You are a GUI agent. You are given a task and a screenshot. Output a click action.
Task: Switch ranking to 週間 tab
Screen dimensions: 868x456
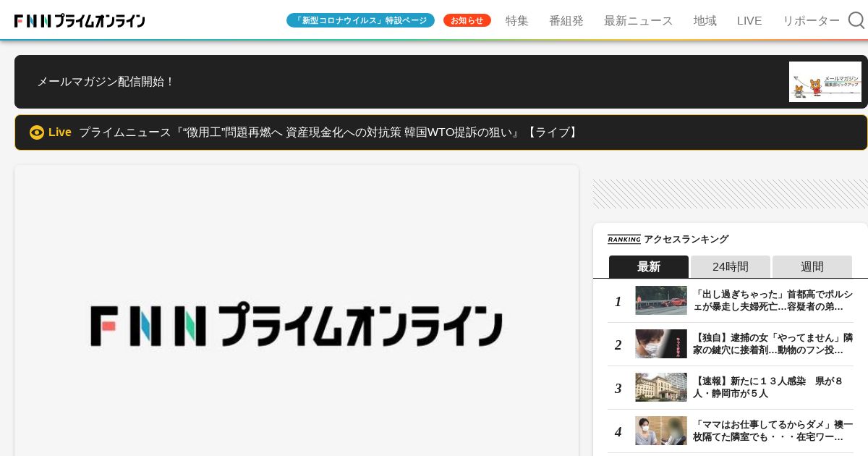click(812, 266)
